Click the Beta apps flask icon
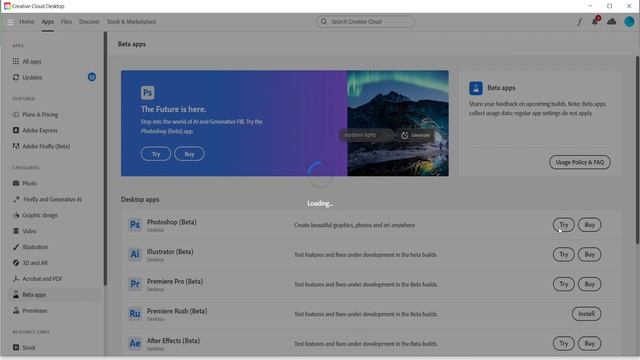Viewport: 640px width, 360px height. [x=476, y=88]
